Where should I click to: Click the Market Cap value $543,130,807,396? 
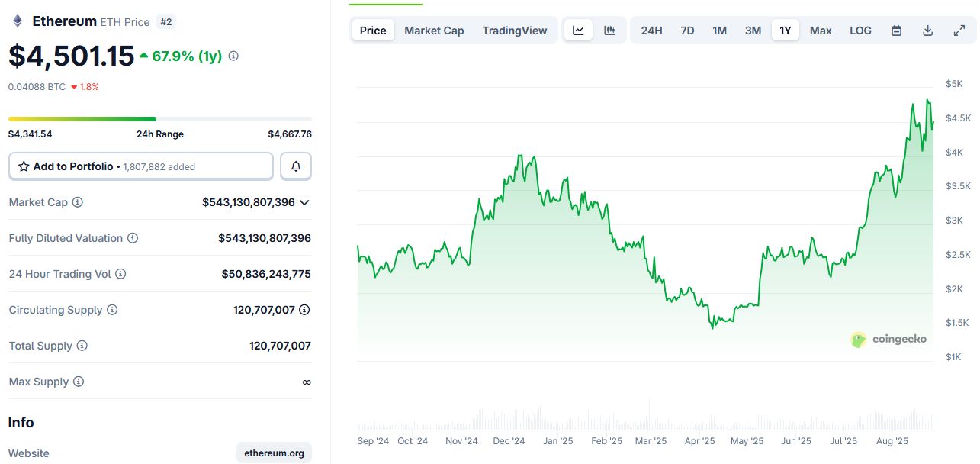249,202
